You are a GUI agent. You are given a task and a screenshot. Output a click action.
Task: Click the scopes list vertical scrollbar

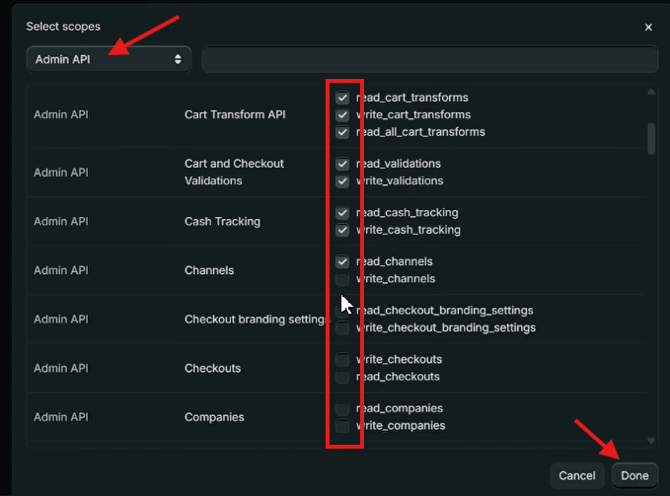[x=652, y=137]
